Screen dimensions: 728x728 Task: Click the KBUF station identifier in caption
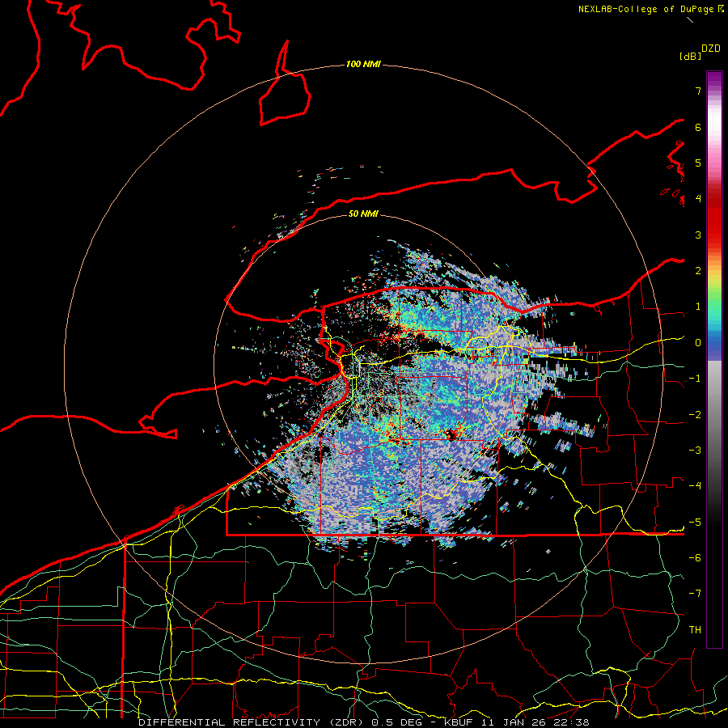[459, 722]
